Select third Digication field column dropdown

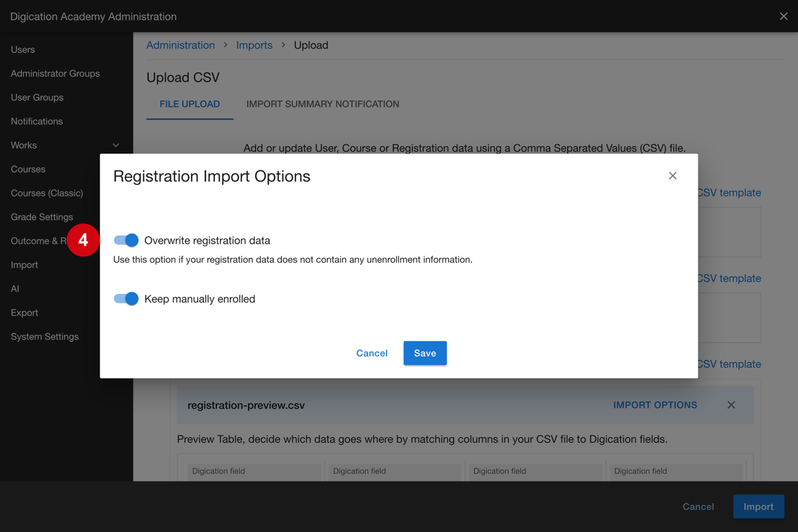click(x=535, y=471)
